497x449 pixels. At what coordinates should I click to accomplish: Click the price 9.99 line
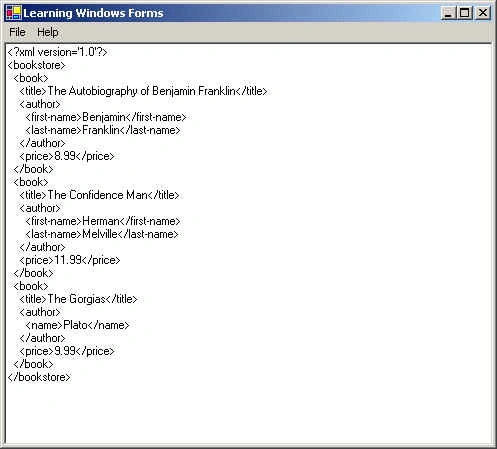tap(67, 351)
